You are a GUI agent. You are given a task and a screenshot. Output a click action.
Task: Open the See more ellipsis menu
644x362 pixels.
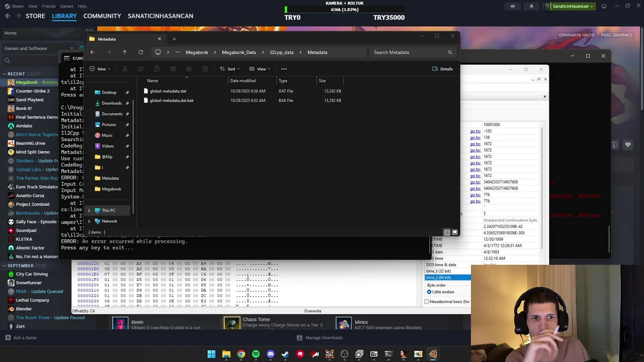[x=284, y=69]
